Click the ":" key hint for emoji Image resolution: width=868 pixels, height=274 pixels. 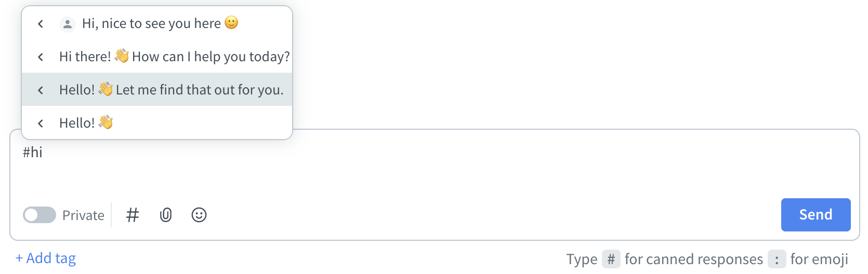pyautogui.click(x=777, y=259)
